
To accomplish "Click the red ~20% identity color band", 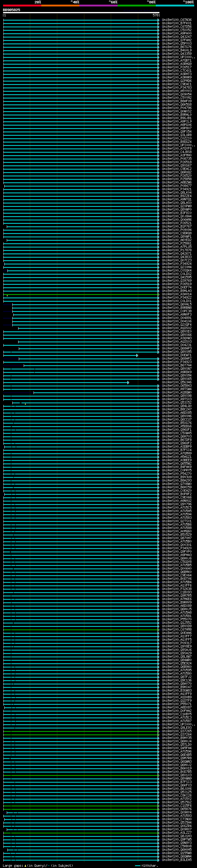I will (22, 6).
